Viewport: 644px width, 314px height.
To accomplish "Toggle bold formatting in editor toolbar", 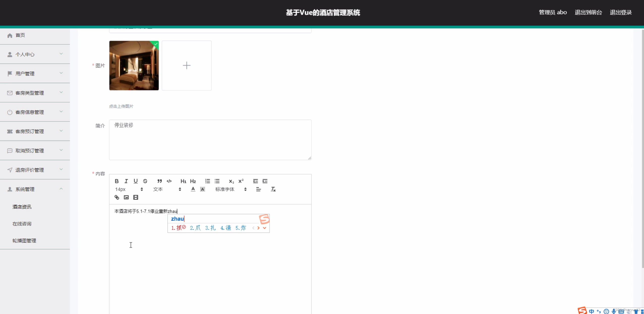I will point(116,181).
